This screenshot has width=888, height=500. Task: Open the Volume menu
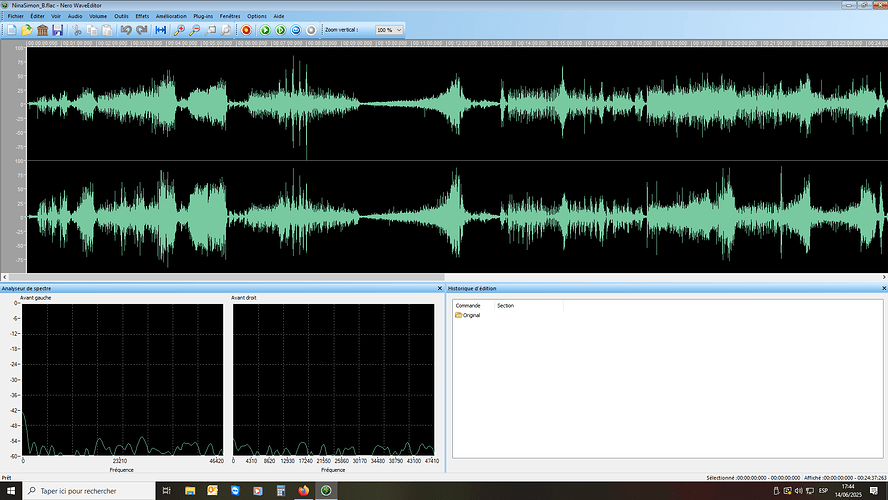point(98,16)
